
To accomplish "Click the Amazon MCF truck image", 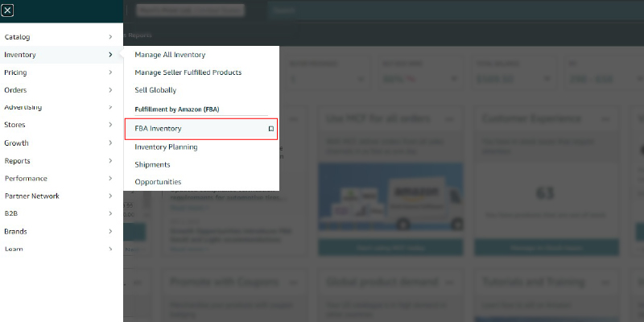I will pyautogui.click(x=390, y=196).
